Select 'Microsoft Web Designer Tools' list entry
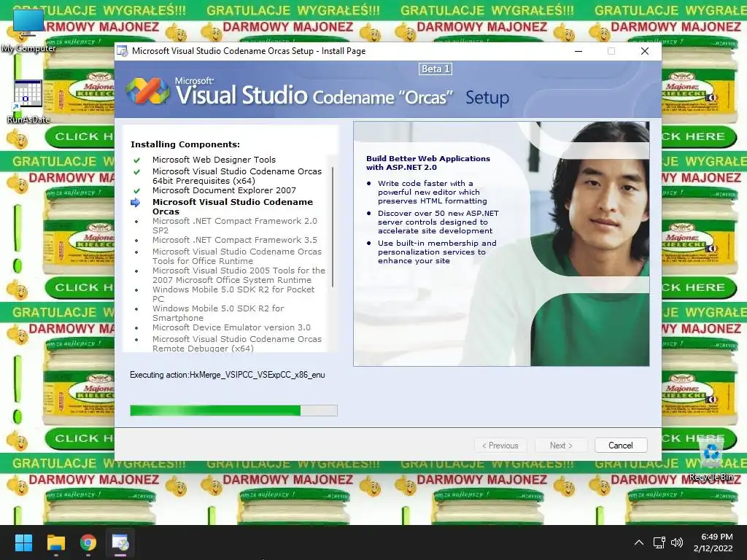Viewport: 747px width, 560px height. click(214, 160)
